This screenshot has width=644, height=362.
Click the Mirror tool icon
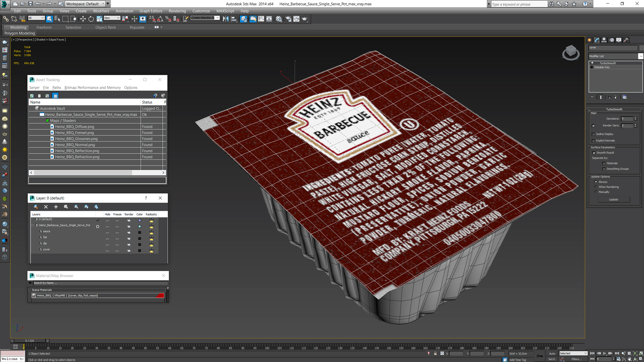point(226,19)
